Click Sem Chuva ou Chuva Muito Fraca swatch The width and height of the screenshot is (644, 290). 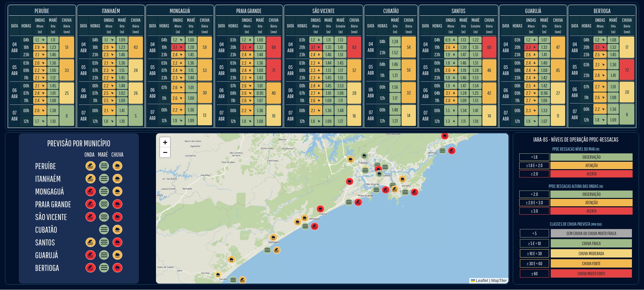pyautogui.click(x=591, y=233)
